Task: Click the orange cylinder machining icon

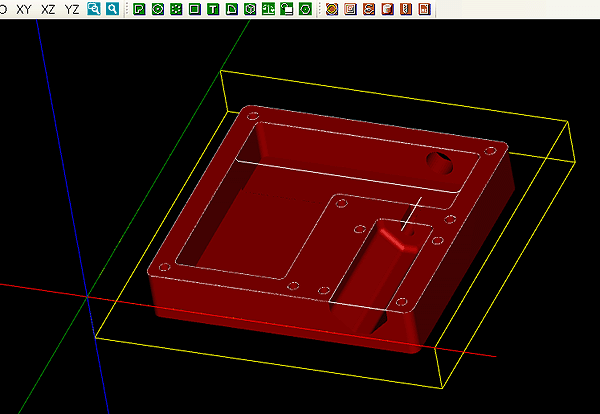Action: pos(387,9)
